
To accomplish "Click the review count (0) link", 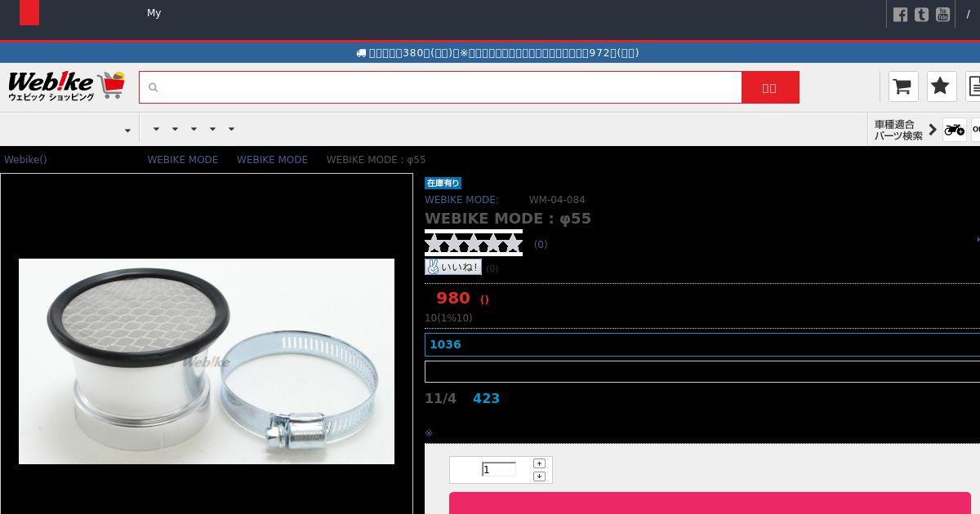I will (541, 245).
